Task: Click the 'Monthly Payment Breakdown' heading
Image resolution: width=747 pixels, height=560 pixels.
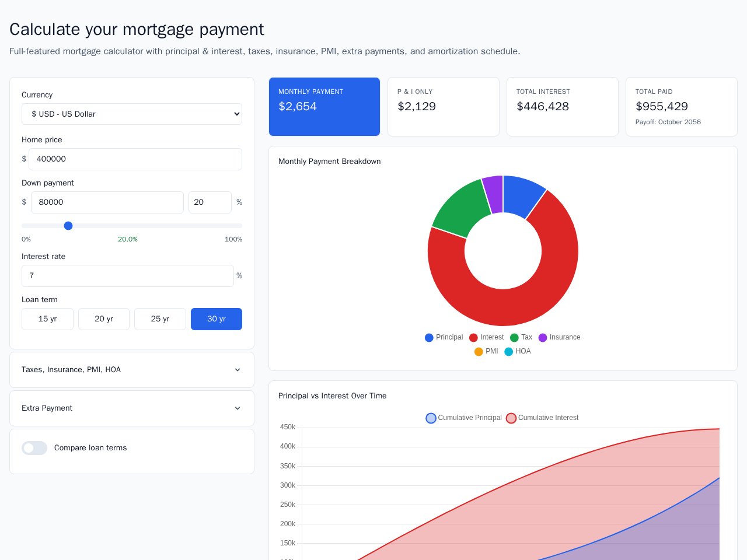Action: 330,162
